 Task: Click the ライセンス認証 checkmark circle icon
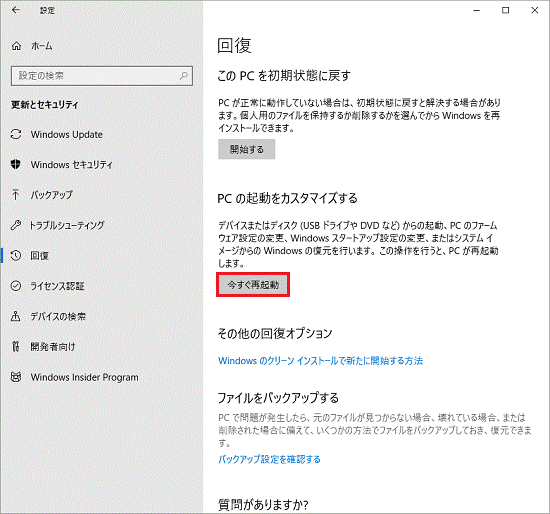[16, 286]
